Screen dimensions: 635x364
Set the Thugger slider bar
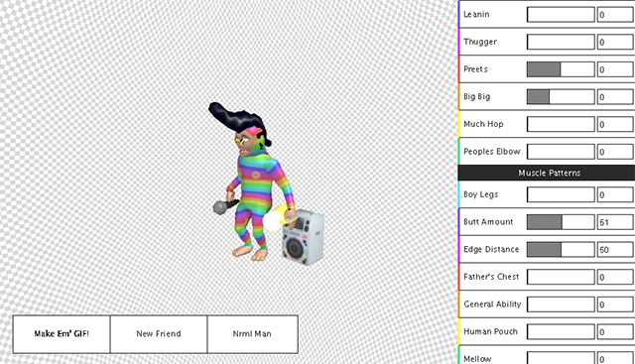click(x=561, y=42)
